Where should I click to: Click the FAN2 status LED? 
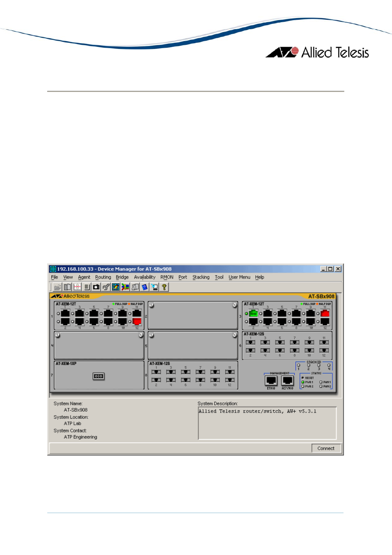click(321, 386)
